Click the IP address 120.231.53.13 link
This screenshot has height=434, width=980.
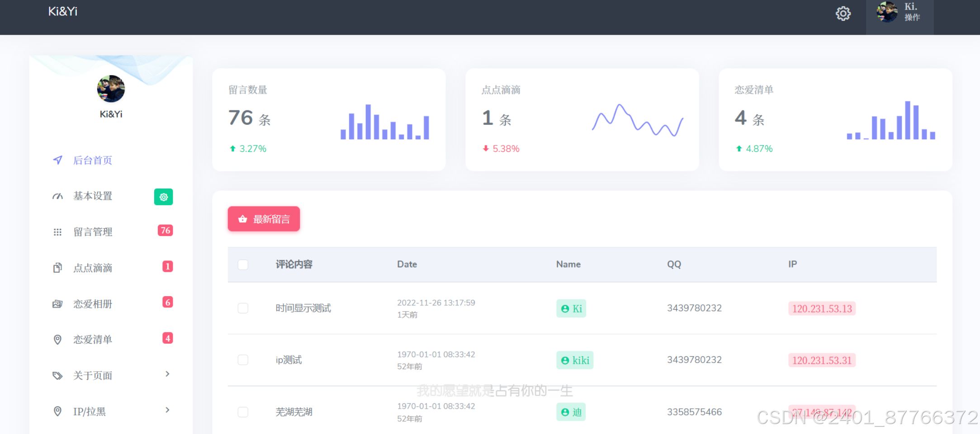pyautogui.click(x=822, y=308)
